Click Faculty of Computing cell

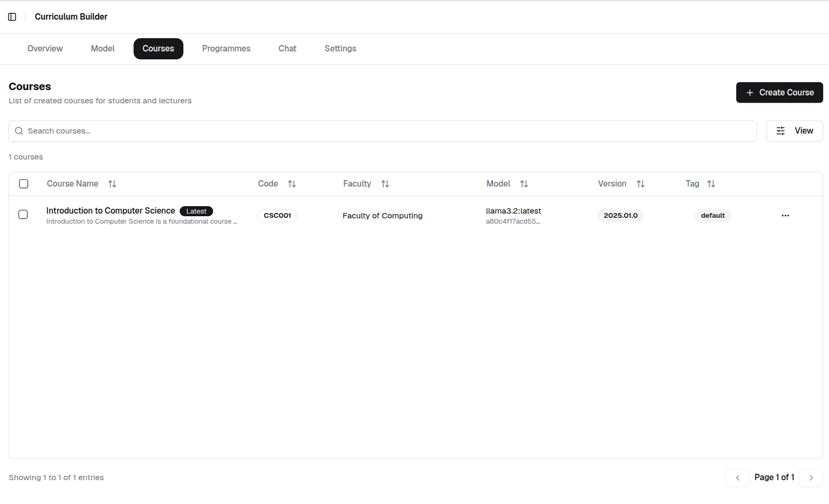383,216
